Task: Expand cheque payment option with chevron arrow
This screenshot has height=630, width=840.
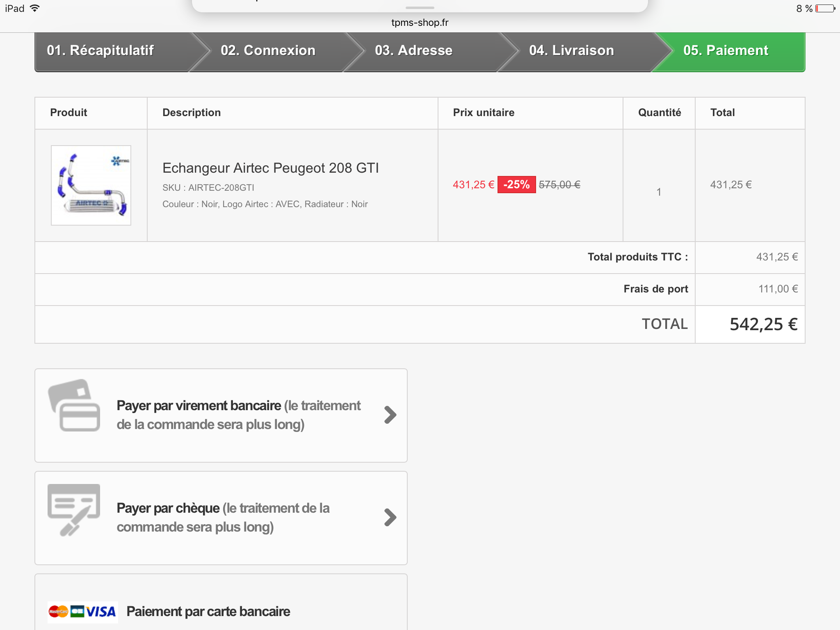Action: click(390, 517)
